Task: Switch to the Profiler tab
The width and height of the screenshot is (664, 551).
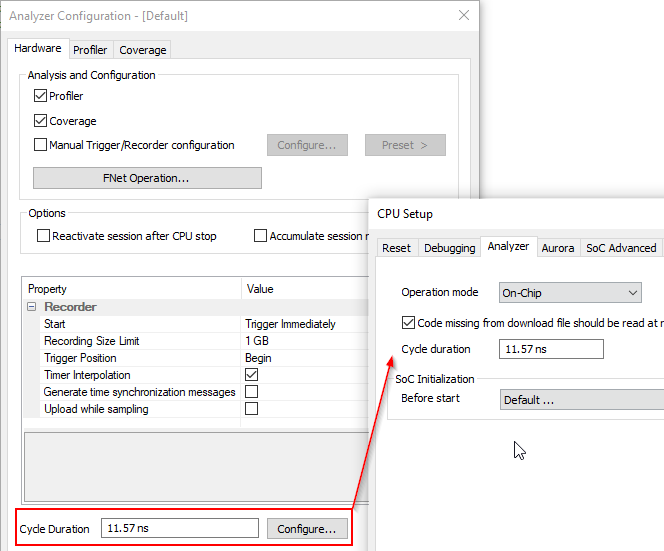Action: [90, 49]
